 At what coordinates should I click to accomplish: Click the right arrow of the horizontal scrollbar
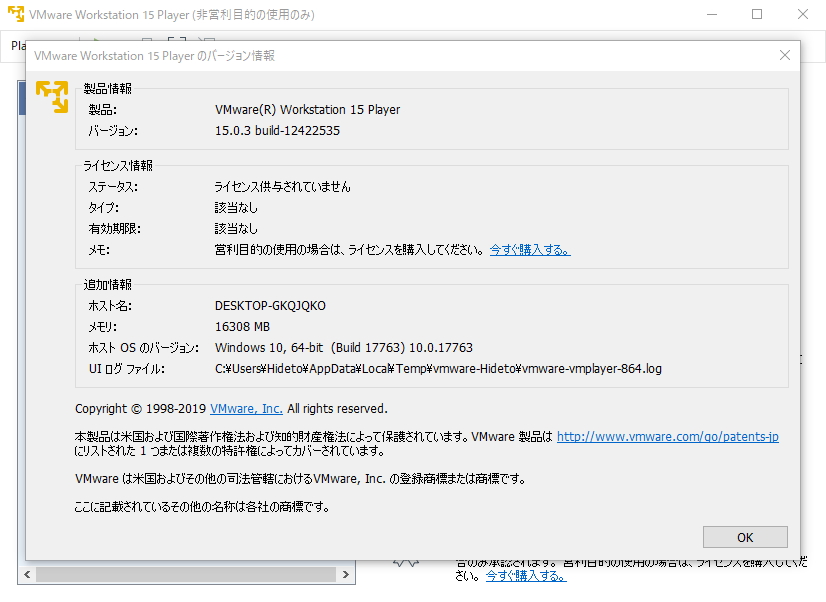click(x=345, y=574)
